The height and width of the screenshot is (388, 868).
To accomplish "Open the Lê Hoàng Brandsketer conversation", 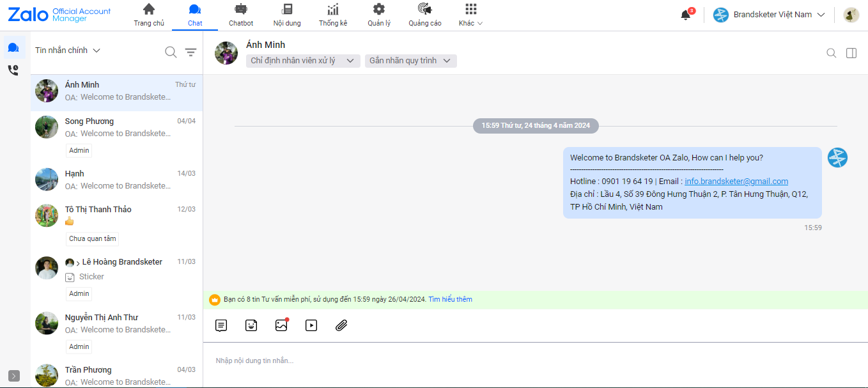I will (x=117, y=279).
